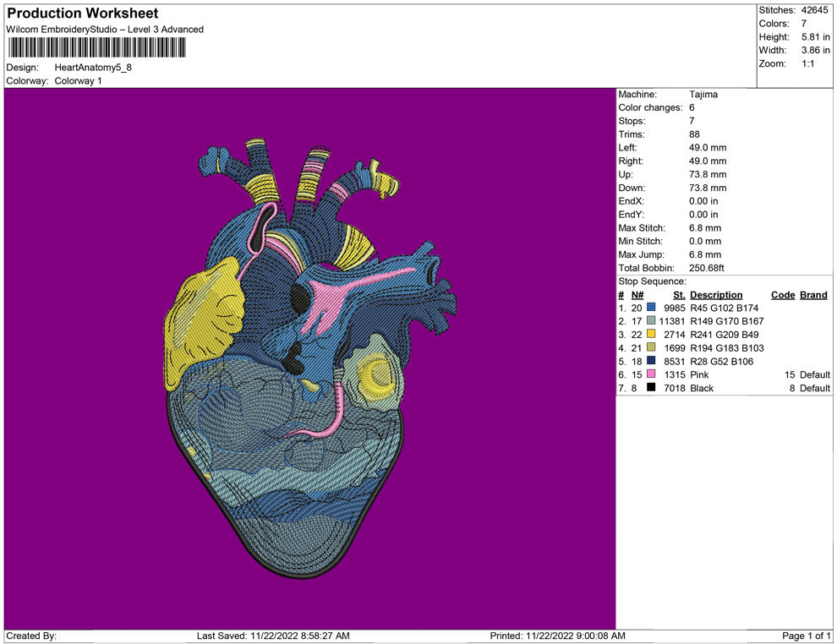This screenshot has height=644, width=837.
Task: Pick the Pink thread color swatch
Action: pyautogui.click(x=651, y=374)
